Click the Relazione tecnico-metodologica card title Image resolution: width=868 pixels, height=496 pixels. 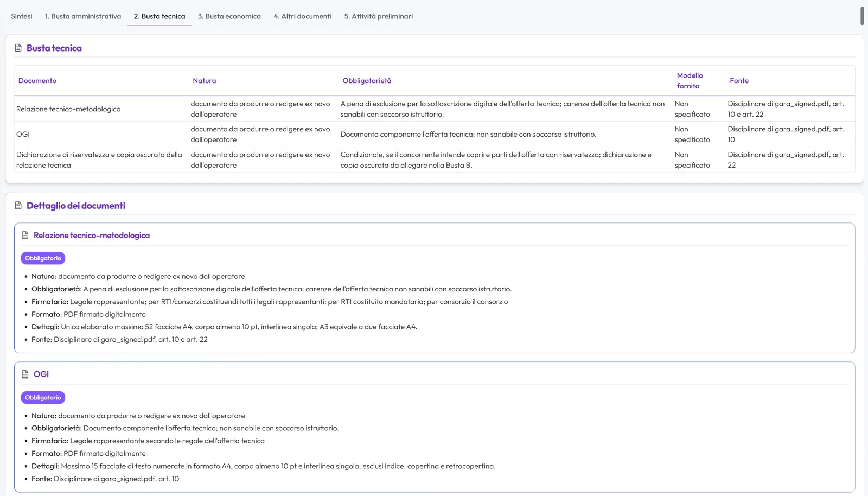[92, 236]
